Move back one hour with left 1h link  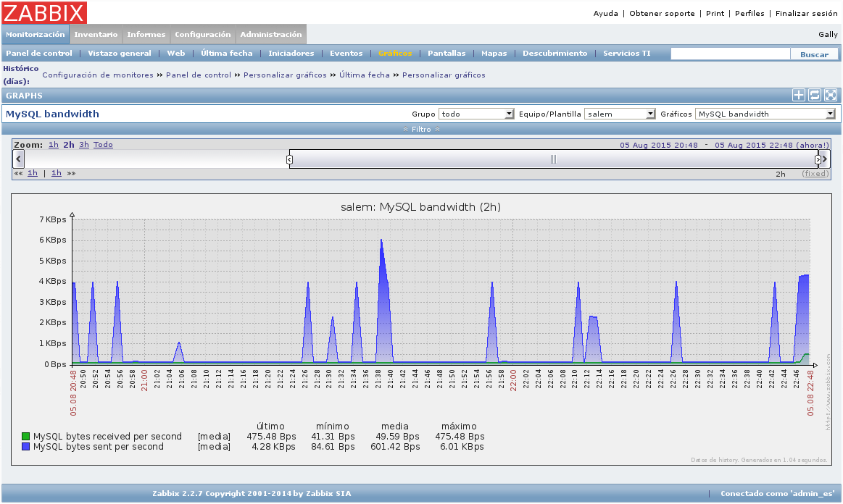(33, 173)
